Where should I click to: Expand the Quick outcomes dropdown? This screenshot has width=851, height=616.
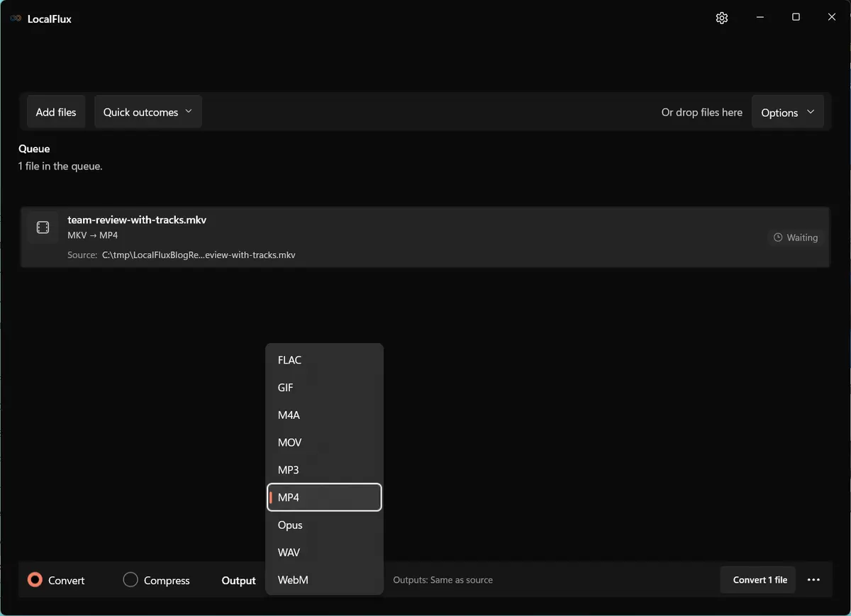pos(148,112)
